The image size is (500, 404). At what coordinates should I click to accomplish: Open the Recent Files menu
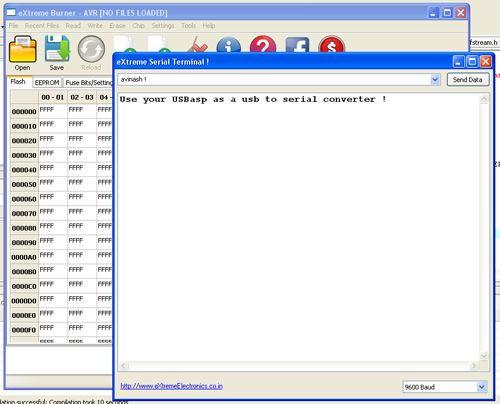42,26
